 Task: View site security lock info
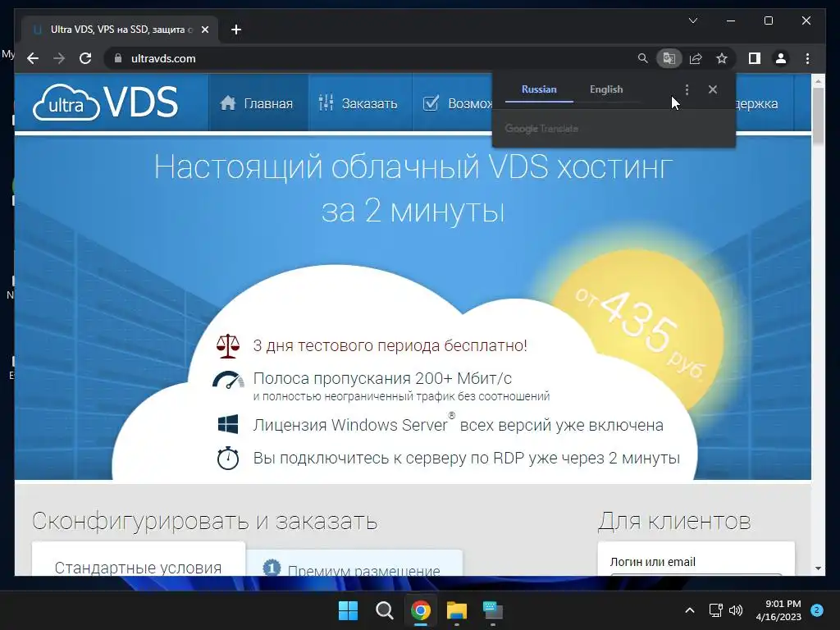point(118,58)
